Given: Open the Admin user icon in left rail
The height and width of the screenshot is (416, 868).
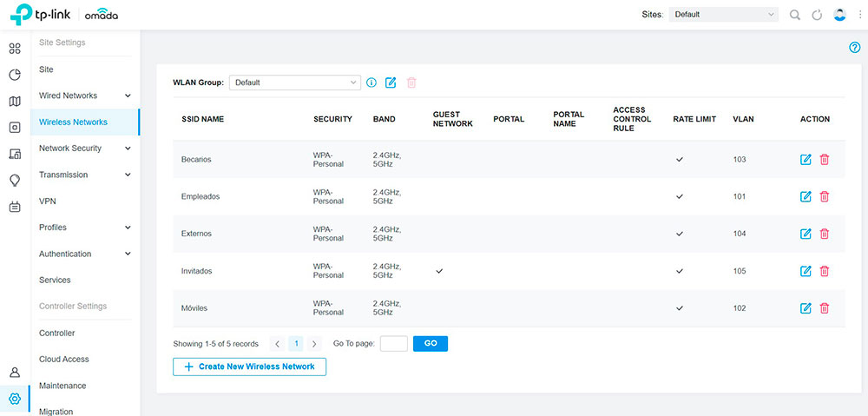Looking at the screenshot, I should click(15, 372).
